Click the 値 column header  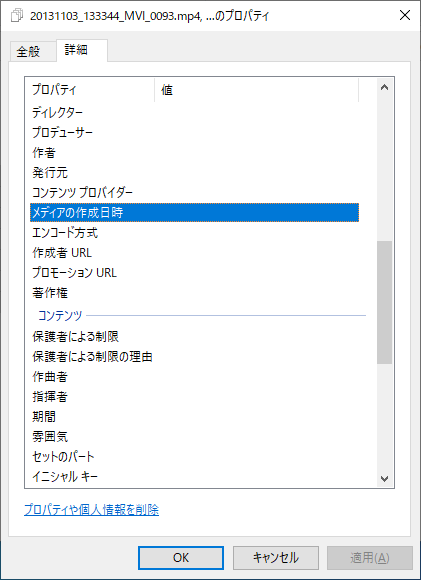pos(256,90)
